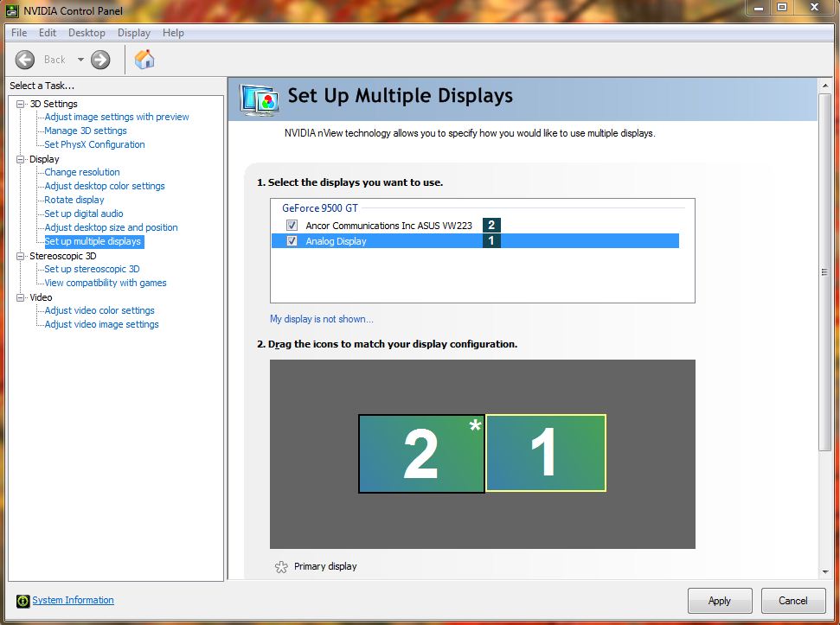Open Back history dropdown arrow

pos(80,60)
